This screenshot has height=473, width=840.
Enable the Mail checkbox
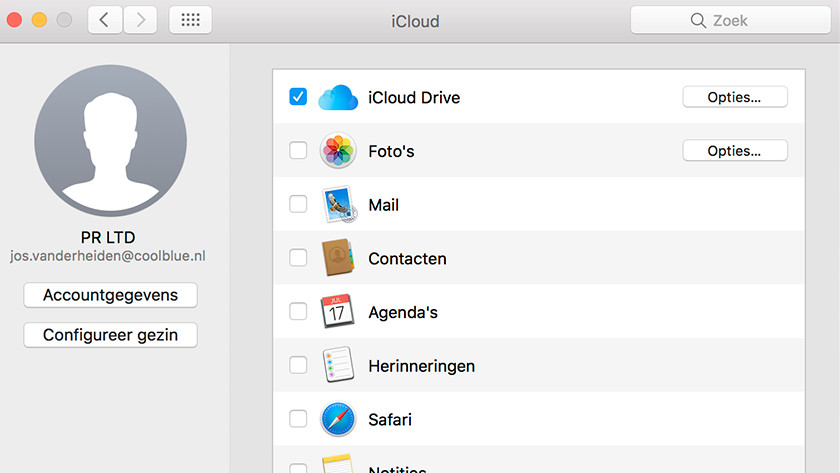click(x=298, y=204)
